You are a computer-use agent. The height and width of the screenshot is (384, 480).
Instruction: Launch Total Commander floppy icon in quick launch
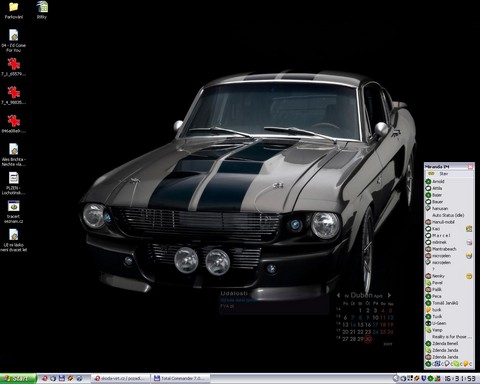point(62,378)
